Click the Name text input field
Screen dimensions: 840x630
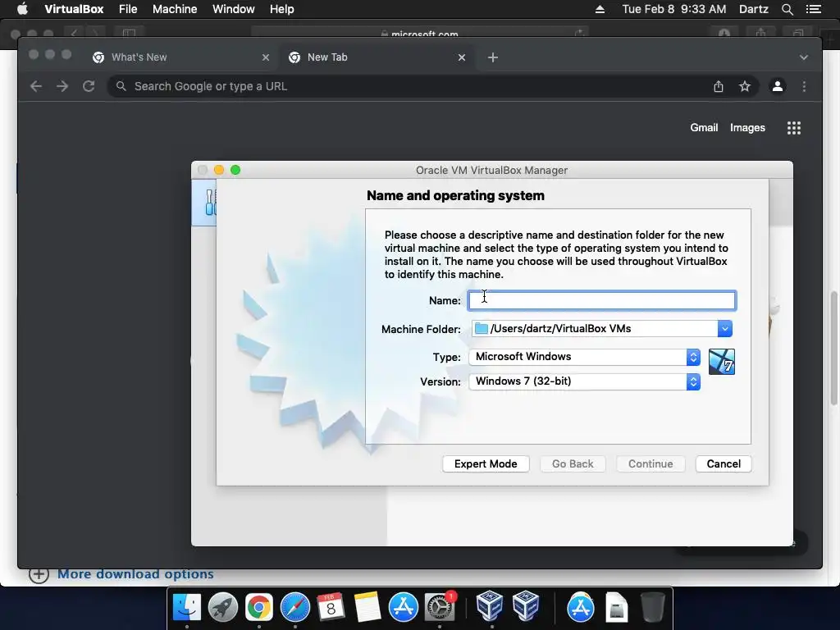[x=601, y=300]
